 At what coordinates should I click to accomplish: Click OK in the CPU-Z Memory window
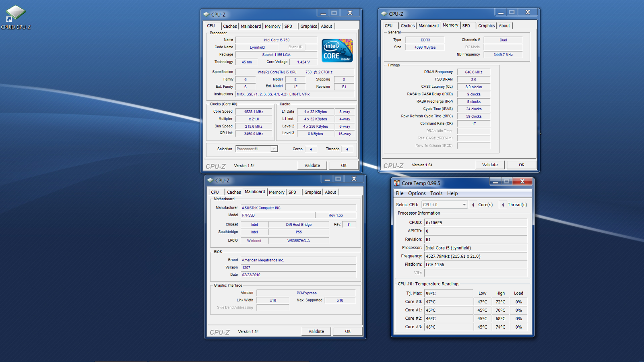[x=522, y=165]
